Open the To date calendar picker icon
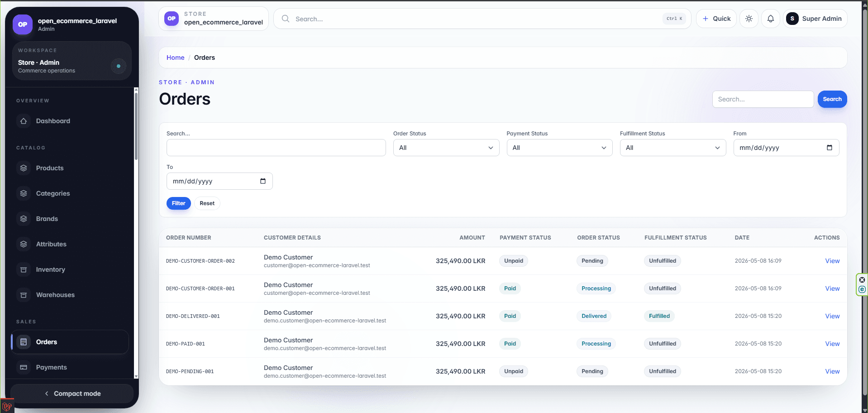The image size is (868, 413). [263, 181]
